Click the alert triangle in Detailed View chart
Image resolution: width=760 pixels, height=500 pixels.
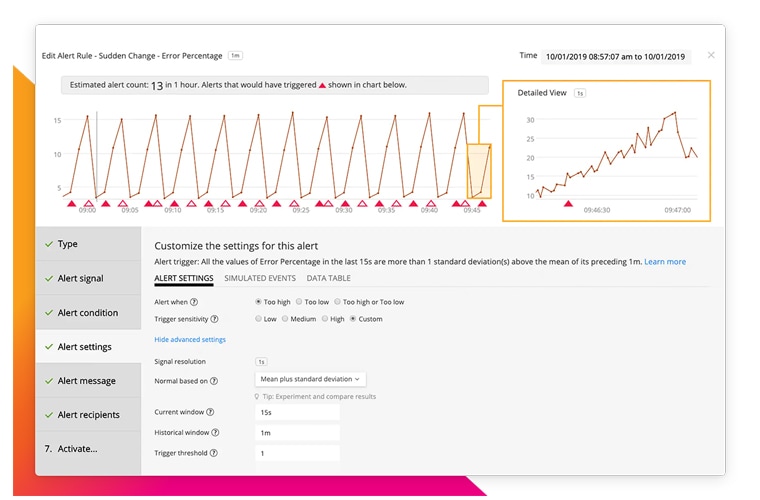coord(568,203)
